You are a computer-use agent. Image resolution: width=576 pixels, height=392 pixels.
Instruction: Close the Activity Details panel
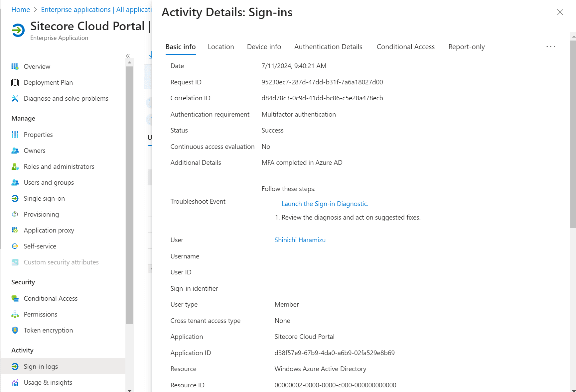click(560, 12)
